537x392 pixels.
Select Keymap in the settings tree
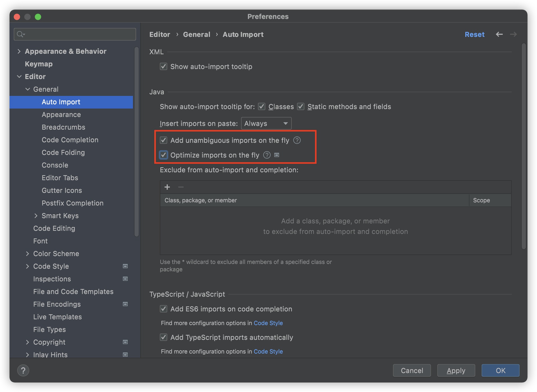pos(39,64)
